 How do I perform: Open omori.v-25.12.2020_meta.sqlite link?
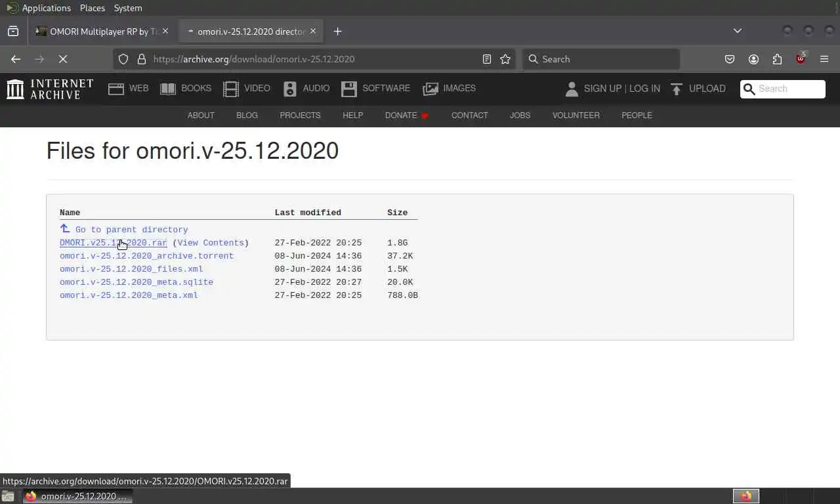136,282
